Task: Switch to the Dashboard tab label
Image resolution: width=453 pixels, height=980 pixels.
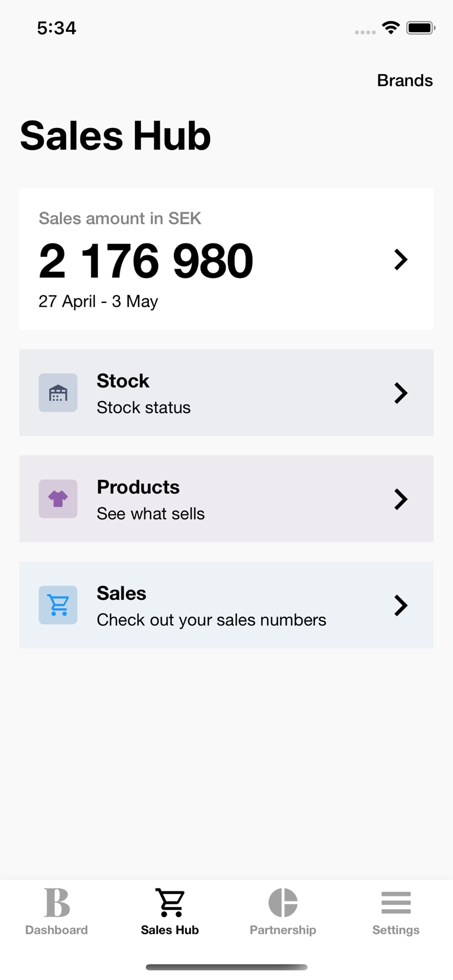Action: 56,930
